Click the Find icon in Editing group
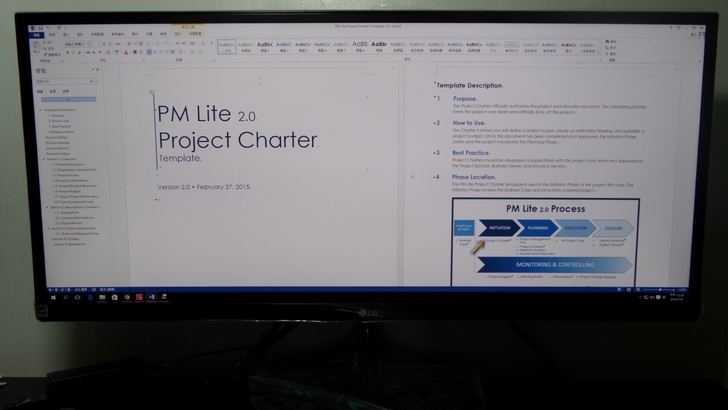 [x=607, y=41]
